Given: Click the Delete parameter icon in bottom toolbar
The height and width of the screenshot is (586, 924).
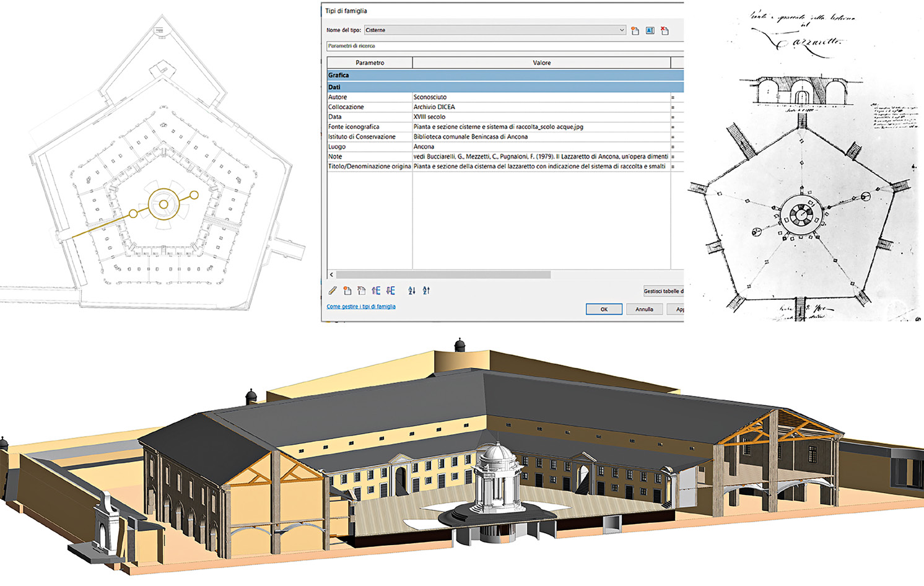Looking at the screenshot, I should pyautogui.click(x=362, y=291).
